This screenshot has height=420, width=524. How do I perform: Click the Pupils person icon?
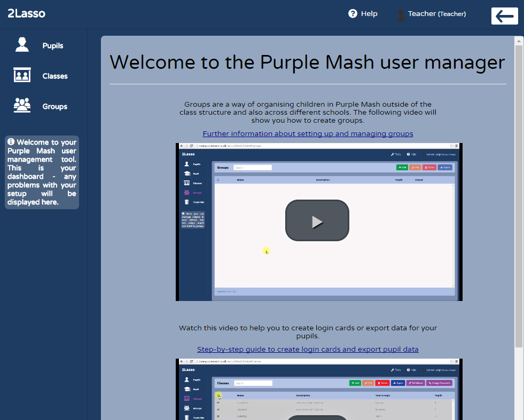22,44
